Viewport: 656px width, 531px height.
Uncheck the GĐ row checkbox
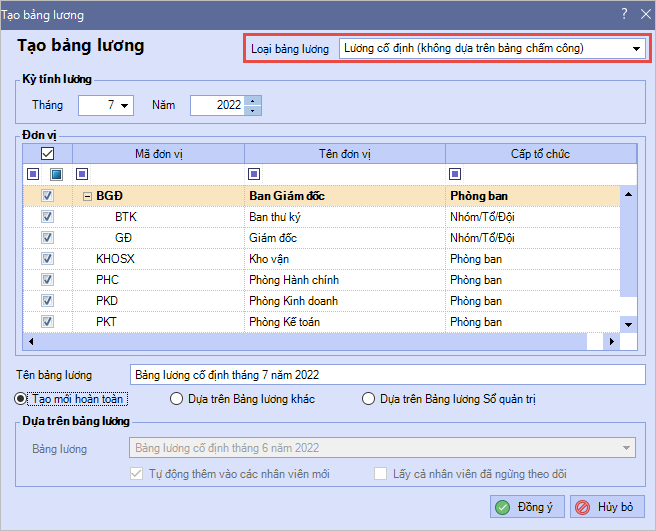[x=47, y=237]
